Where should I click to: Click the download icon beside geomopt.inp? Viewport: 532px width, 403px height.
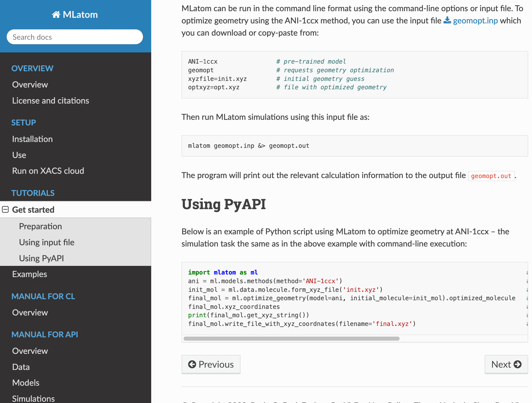(447, 20)
